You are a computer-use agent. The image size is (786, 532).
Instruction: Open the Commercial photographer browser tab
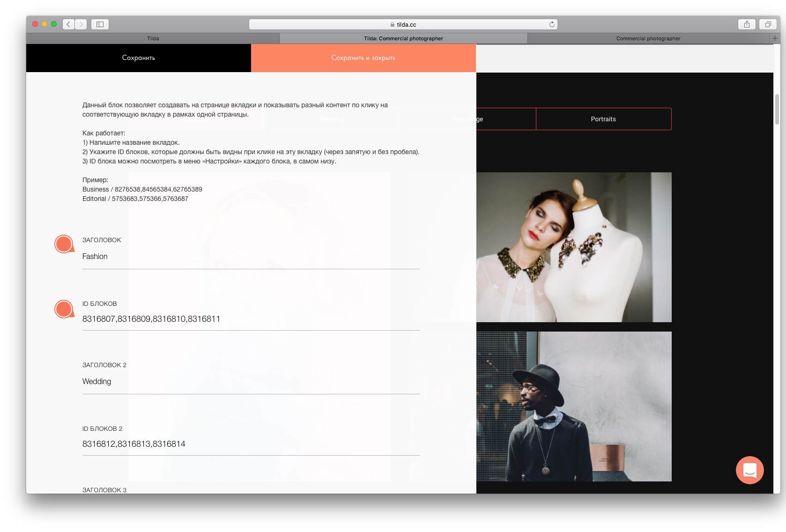coord(648,38)
